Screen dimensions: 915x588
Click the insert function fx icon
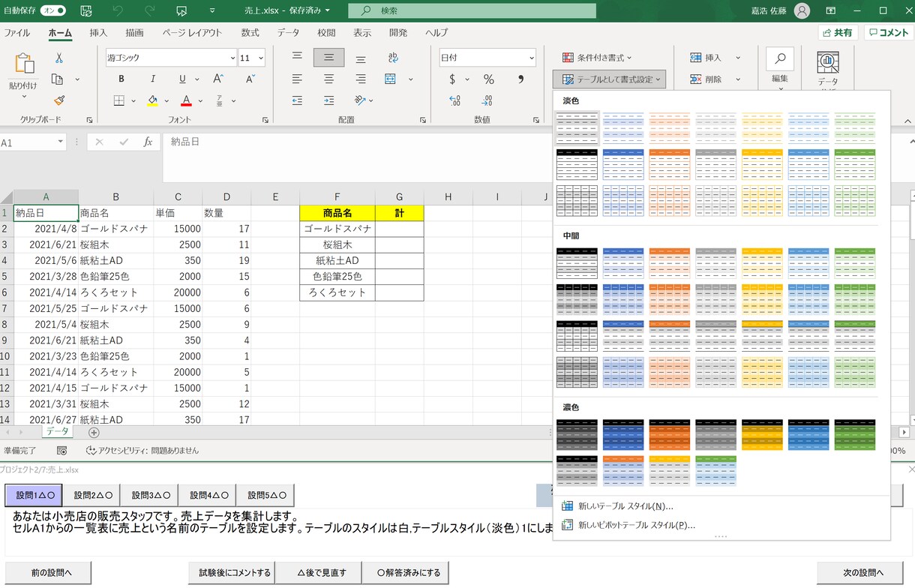point(148,142)
